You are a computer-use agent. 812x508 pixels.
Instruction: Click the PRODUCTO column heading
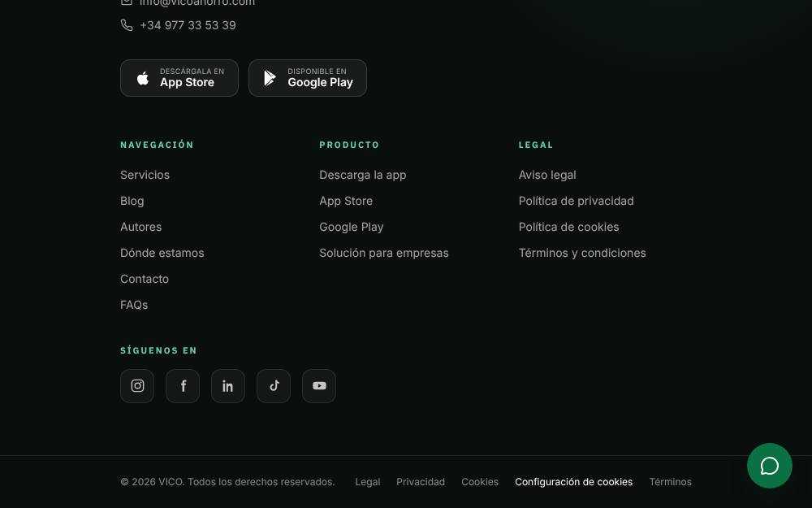point(349,145)
